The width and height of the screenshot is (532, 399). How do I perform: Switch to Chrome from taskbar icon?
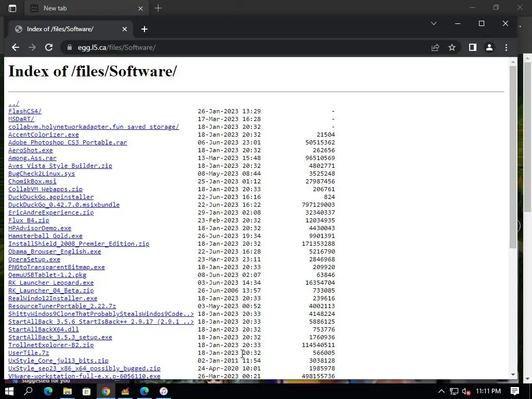(106, 391)
